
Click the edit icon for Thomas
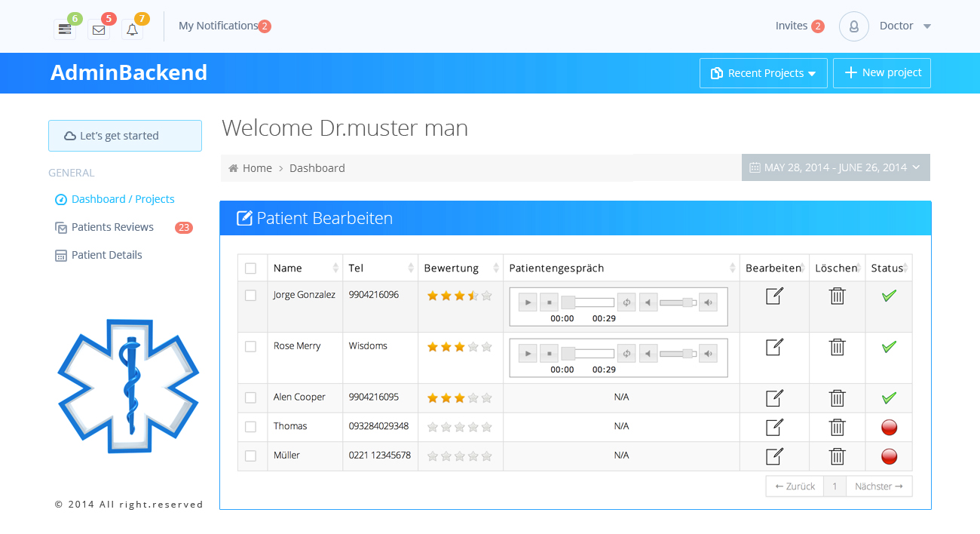click(774, 427)
